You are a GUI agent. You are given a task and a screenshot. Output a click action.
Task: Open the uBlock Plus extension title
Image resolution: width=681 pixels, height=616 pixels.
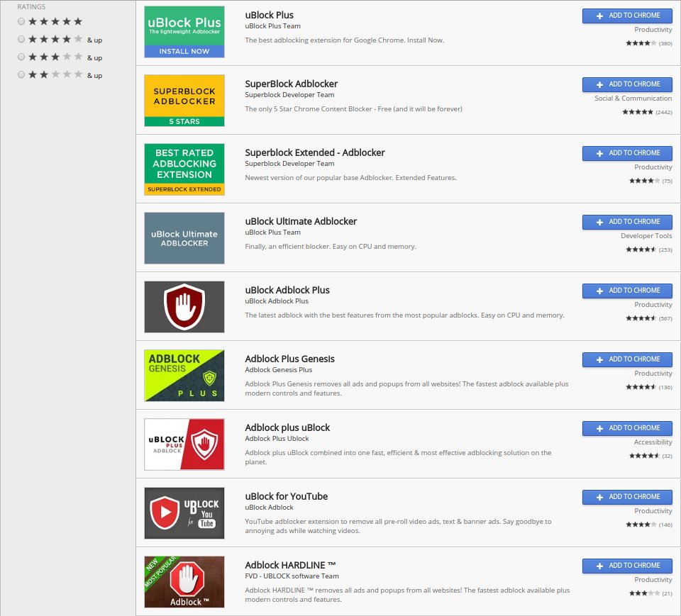coord(270,15)
